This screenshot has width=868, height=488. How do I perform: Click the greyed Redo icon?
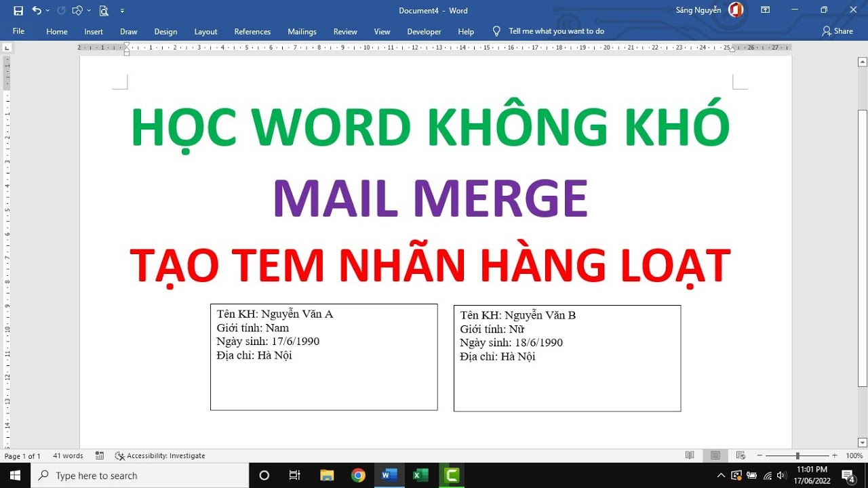[61, 10]
